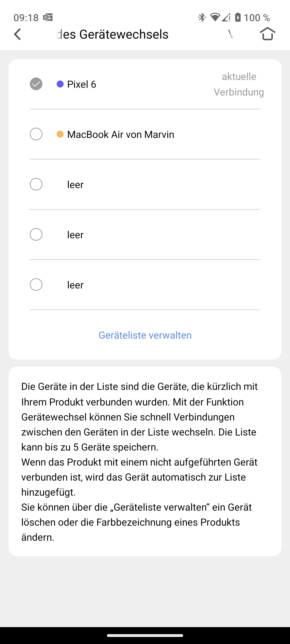Tap the orange MacBook Air color dot
Screen dimensions: 290x644
[x=60, y=134]
